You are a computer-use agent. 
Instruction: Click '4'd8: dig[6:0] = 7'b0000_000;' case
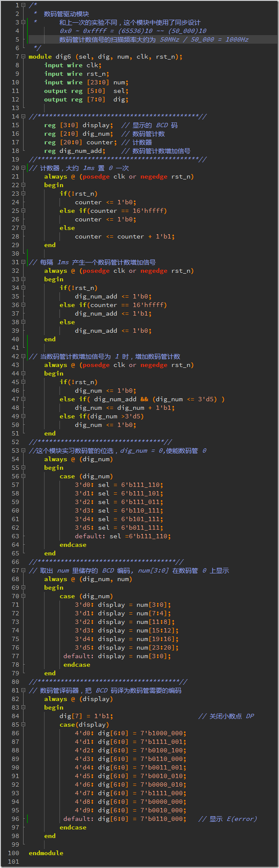click(x=131, y=802)
